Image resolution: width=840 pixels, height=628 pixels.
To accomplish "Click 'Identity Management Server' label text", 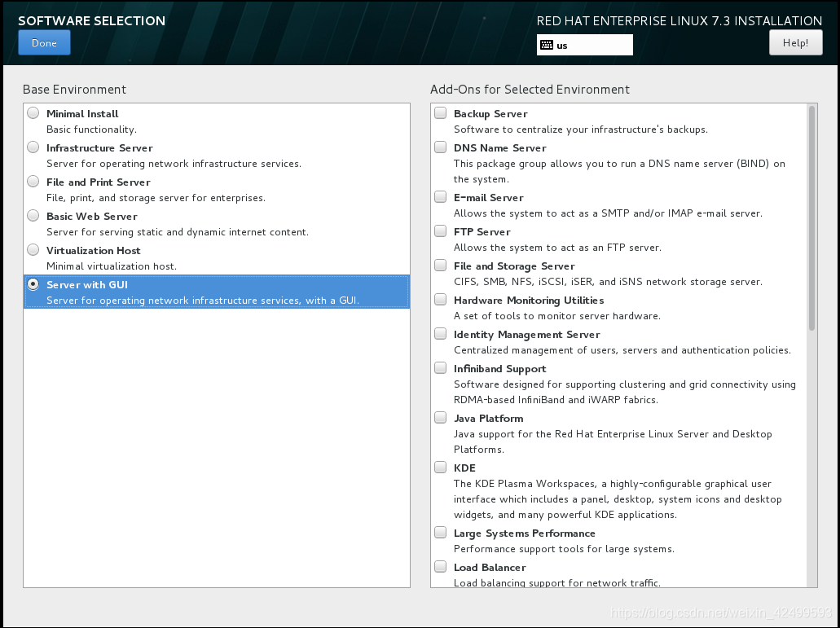I will coord(527,335).
